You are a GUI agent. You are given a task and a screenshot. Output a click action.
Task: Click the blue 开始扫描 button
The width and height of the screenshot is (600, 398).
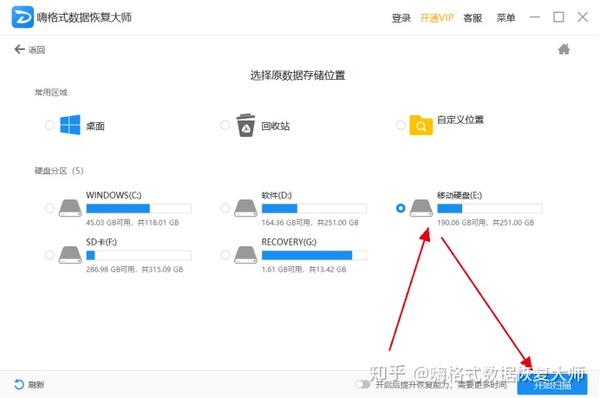(552, 384)
